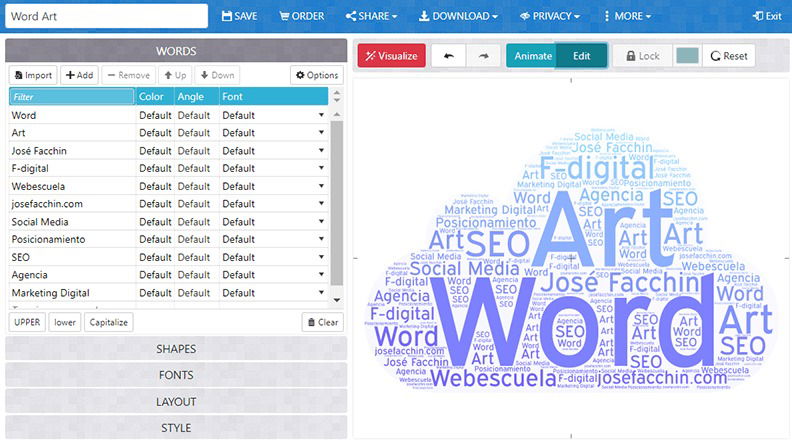Open the DOWNLOAD dropdown menu

pos(458,16)
